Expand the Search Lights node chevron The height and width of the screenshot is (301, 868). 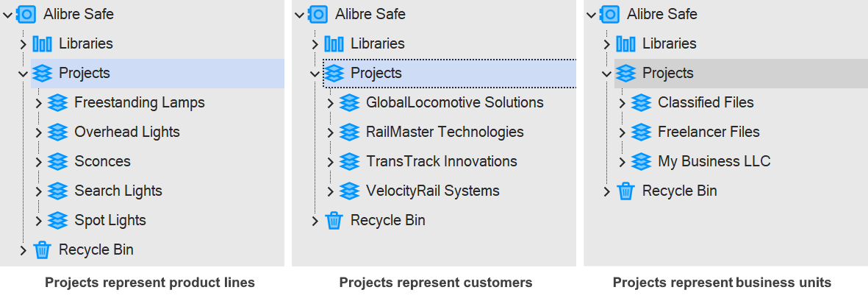pyautogui.click(x=39, y=191)
